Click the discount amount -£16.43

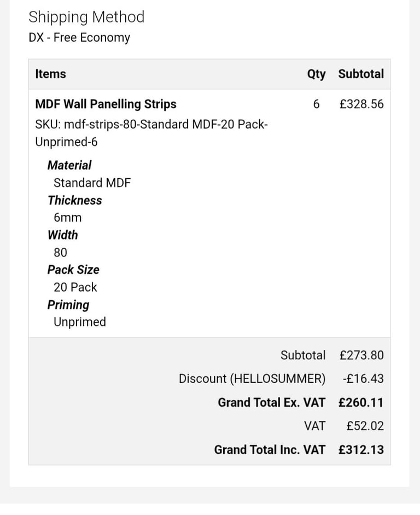coord(363,378)
